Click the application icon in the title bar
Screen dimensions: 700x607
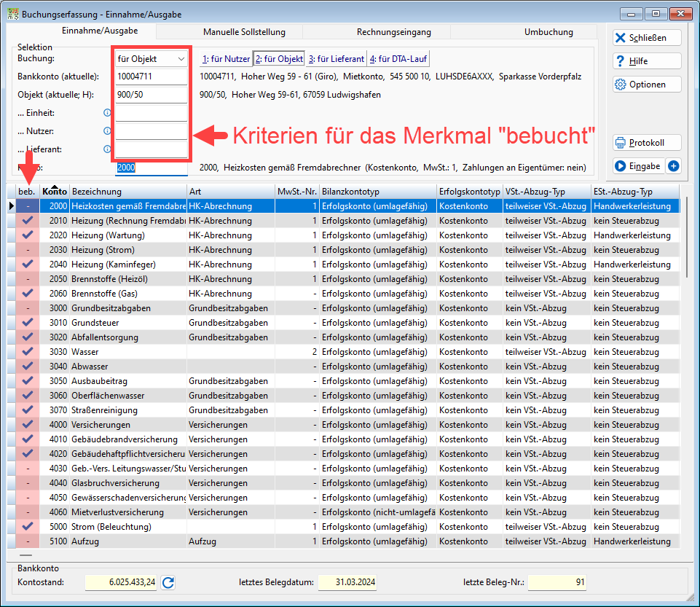click(13, 14)
